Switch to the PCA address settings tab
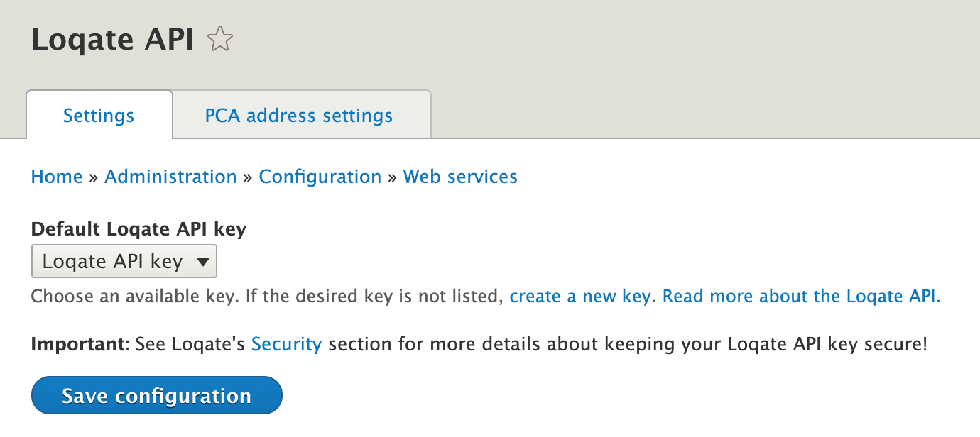 (298, 115)
